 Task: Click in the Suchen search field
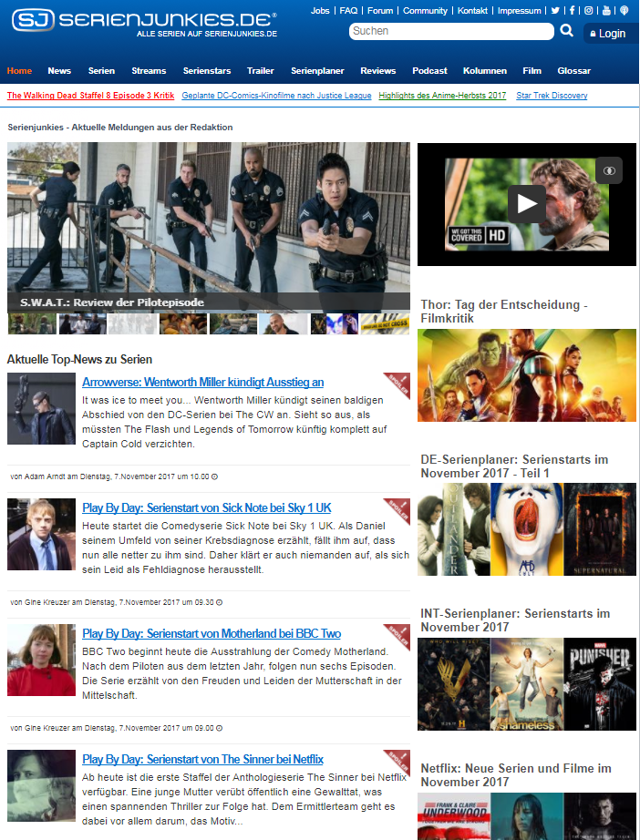point(451,31)
